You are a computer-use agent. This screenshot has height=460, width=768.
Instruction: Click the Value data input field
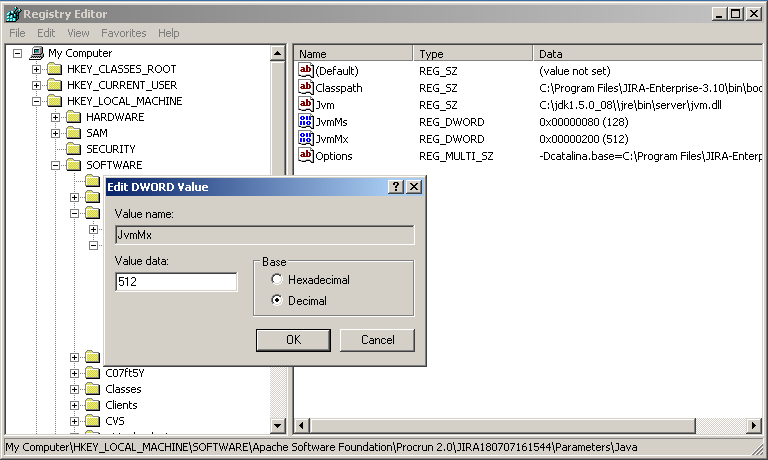point(176,282)
